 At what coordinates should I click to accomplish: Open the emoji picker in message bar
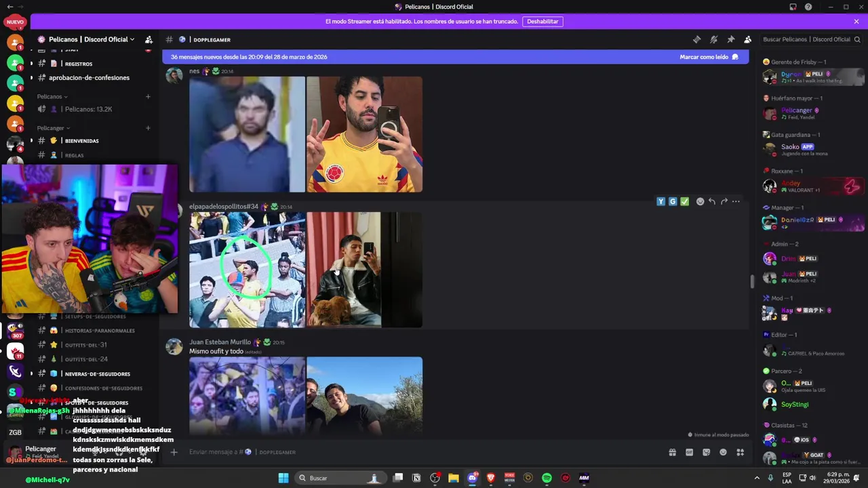coord(723,452)
